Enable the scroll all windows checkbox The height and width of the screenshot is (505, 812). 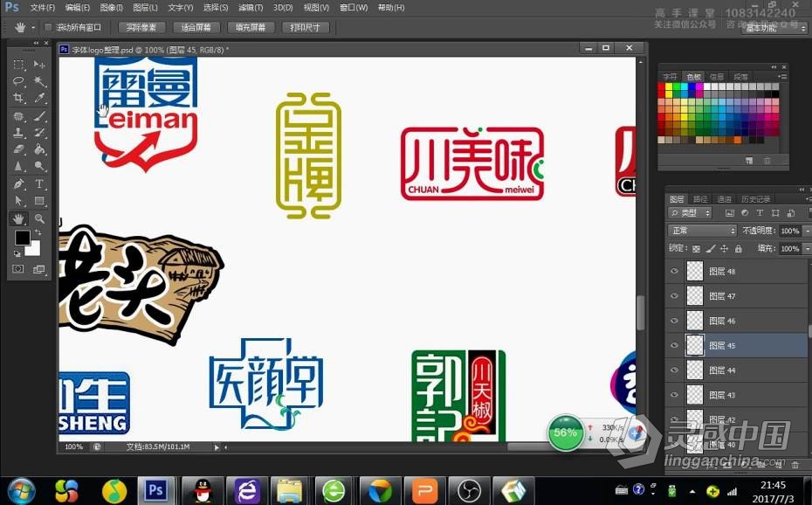pos(48,27)
